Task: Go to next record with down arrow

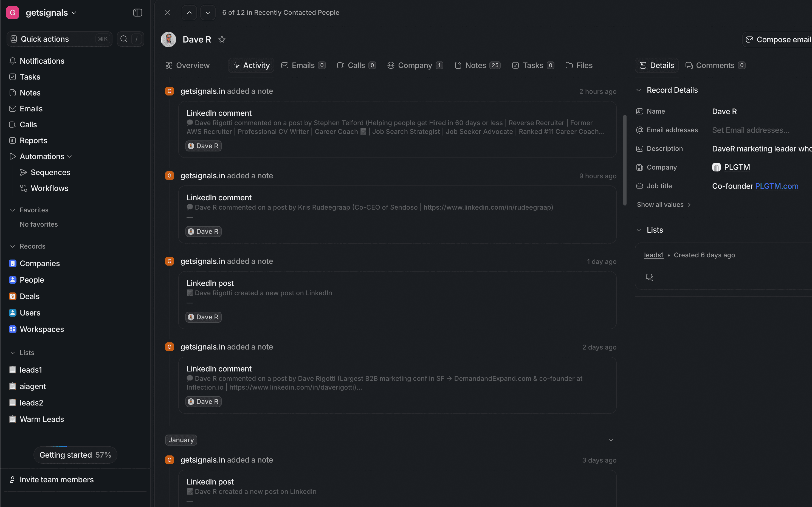Action: coord(208,13)
